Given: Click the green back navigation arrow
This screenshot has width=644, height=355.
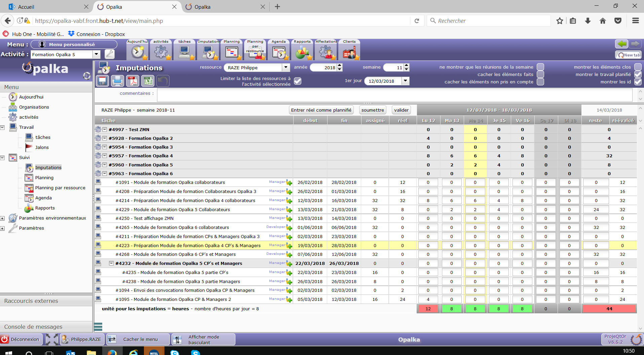Looking at the screenshot, I should (621, 44).
